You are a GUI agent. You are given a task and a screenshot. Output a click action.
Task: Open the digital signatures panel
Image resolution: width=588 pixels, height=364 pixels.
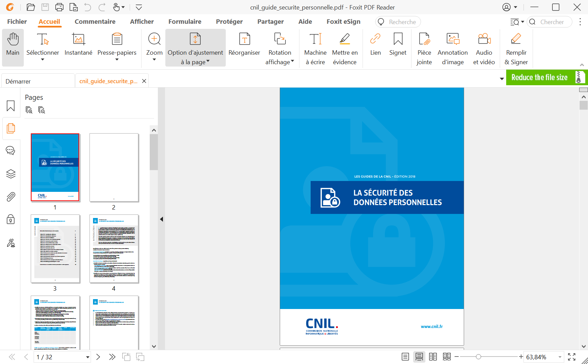tap(11, 243)
